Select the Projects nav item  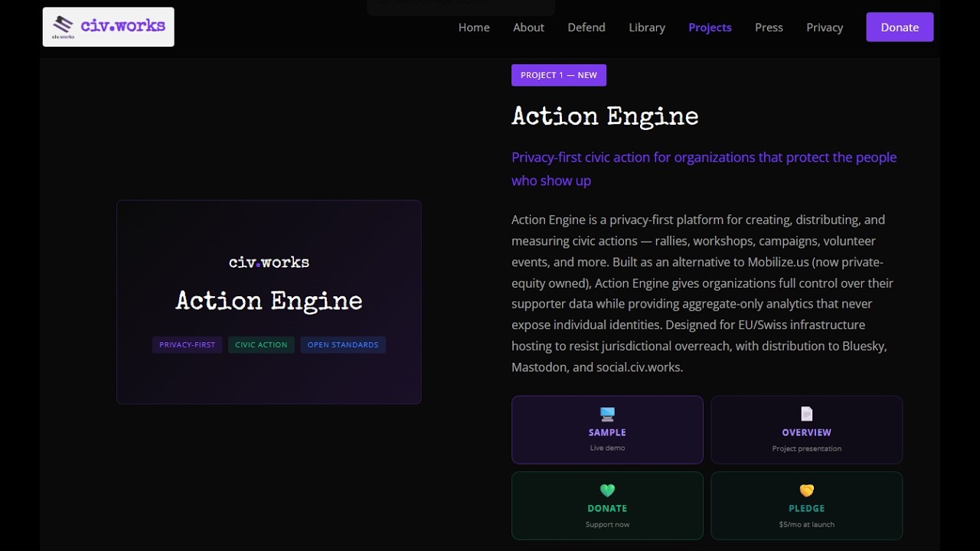pos(710,27)
